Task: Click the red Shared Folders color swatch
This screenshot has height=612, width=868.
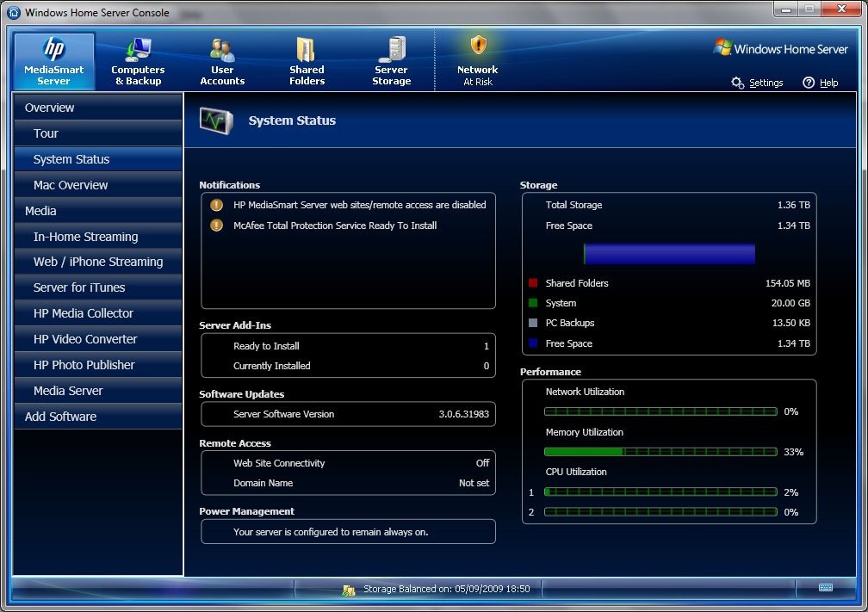Action: (533, 282)
